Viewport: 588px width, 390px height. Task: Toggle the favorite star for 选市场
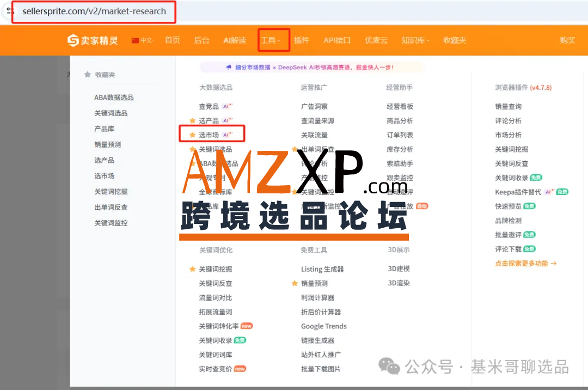[x=192, y=135]
